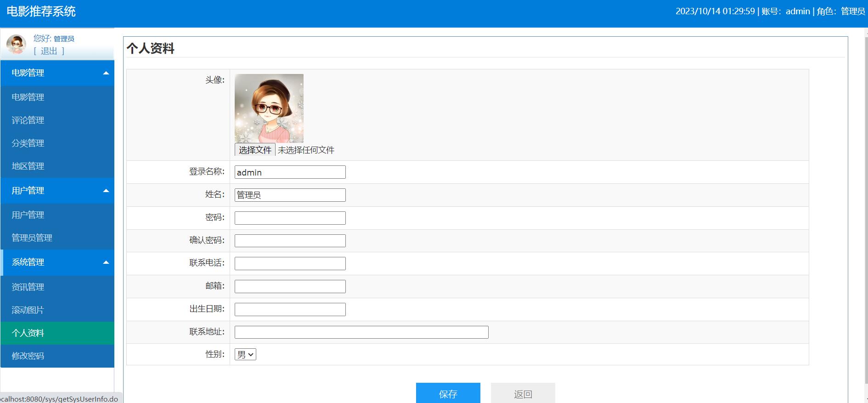Viewport: 868px width, 403px height.
Task: Focus the 确认密码 input field
Action: [x=290, y=241]
